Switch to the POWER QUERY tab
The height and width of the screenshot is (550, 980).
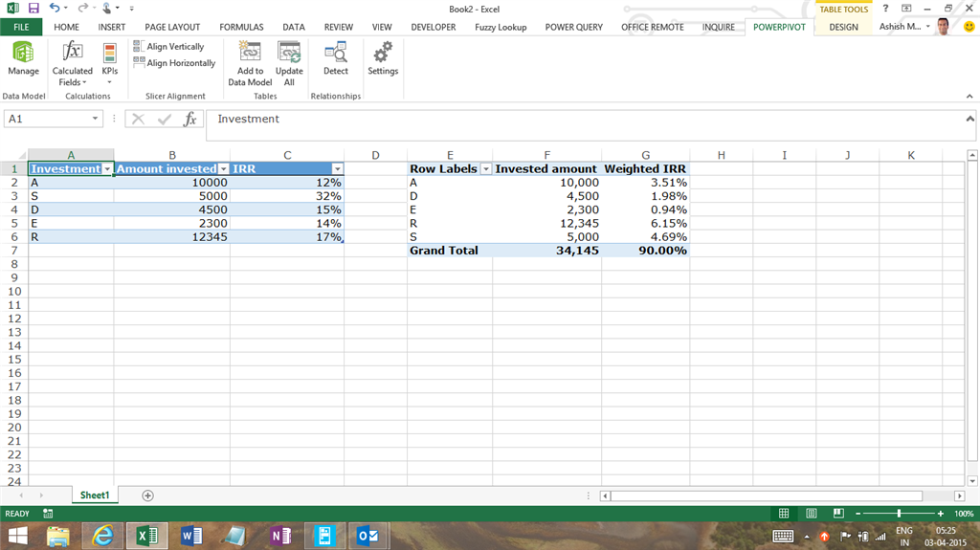coord(574,27)
